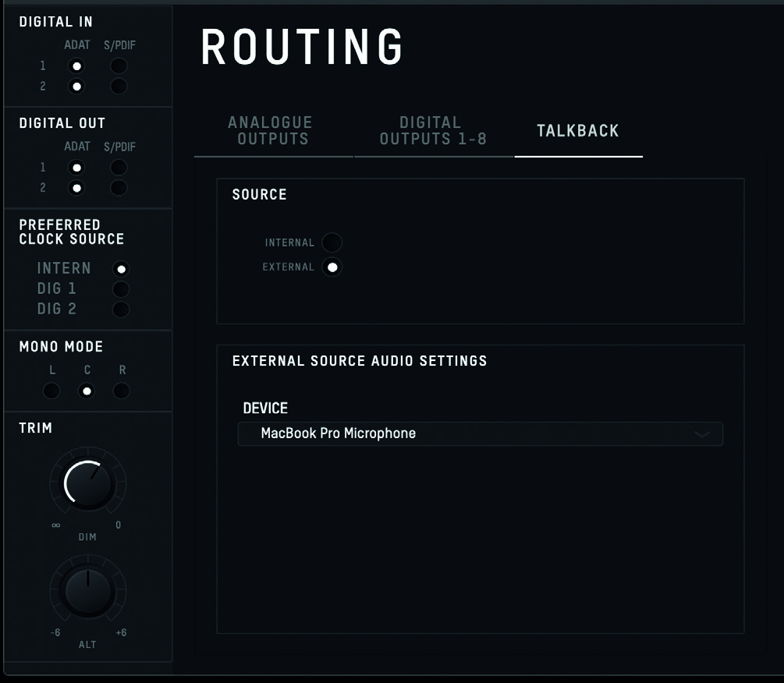Select S/PDIF for Digital In 1
The image size is (784, 683).
[119, 66]
